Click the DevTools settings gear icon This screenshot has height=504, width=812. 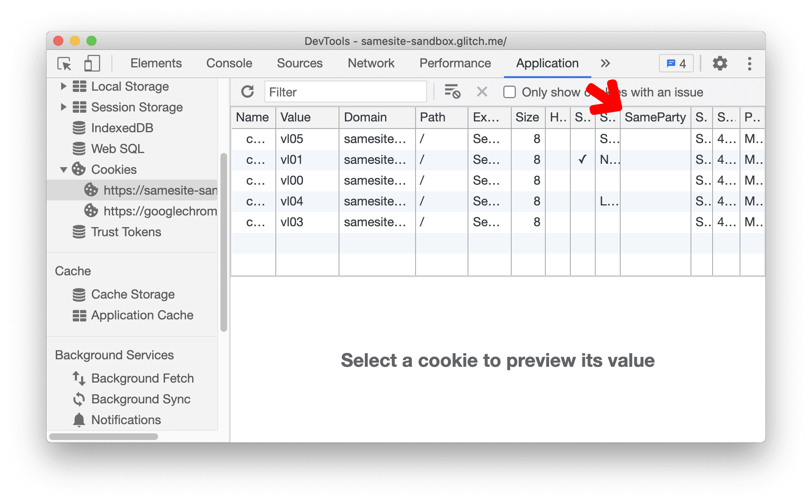(x=718, y=63)
